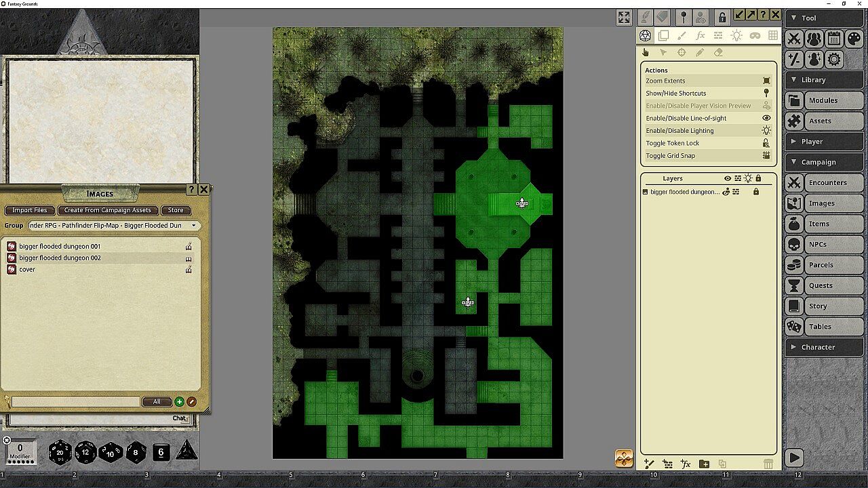Image resolution: width=868 pixels, height=488 pixels.
Task: Click add folder layer icon below Layers
Action: coord(704,464)
